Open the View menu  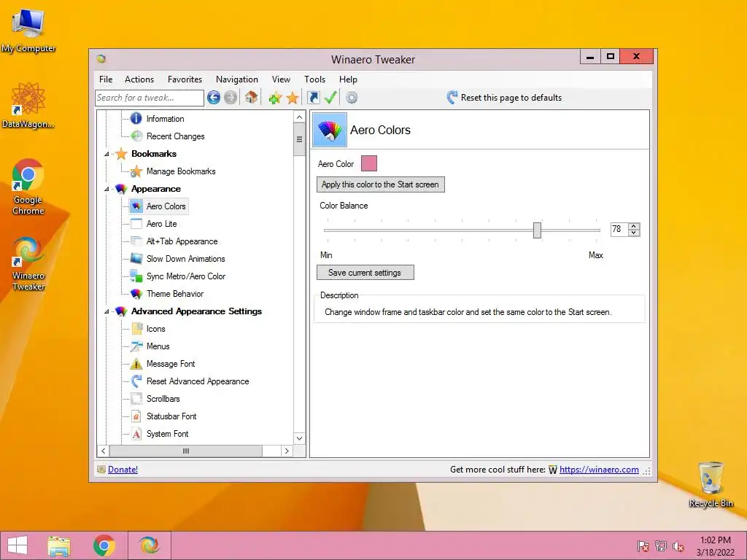point(281,79)
